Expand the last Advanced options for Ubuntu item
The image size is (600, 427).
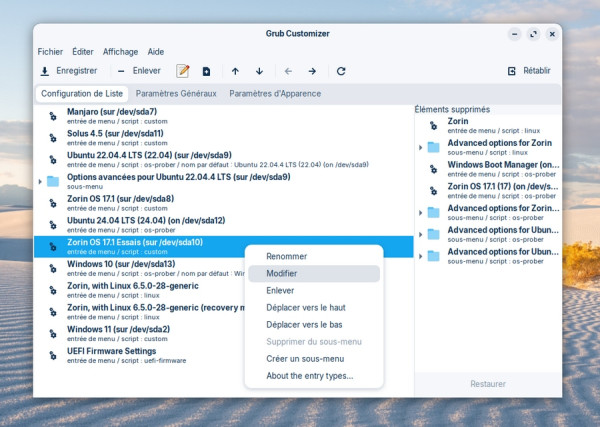pos(421,255)
